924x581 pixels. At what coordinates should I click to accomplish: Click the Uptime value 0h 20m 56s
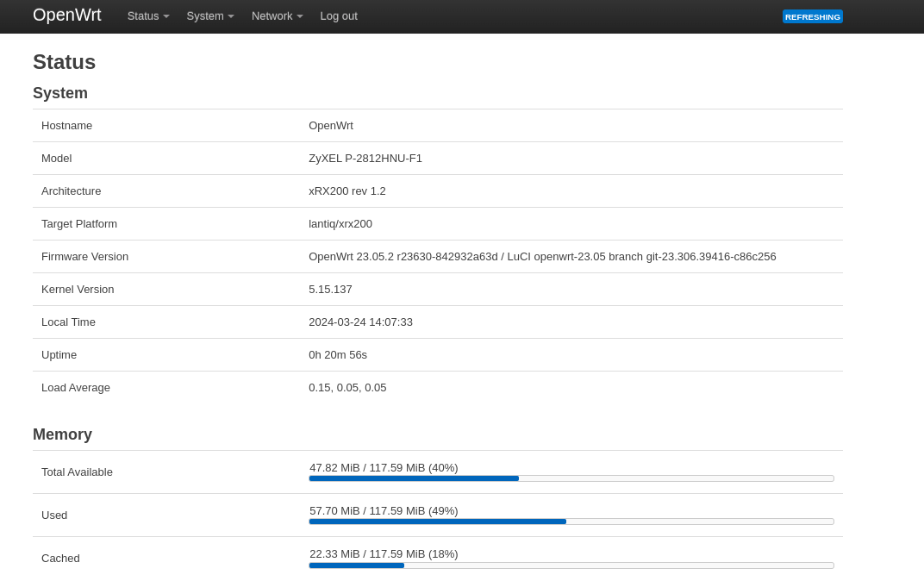338,355
